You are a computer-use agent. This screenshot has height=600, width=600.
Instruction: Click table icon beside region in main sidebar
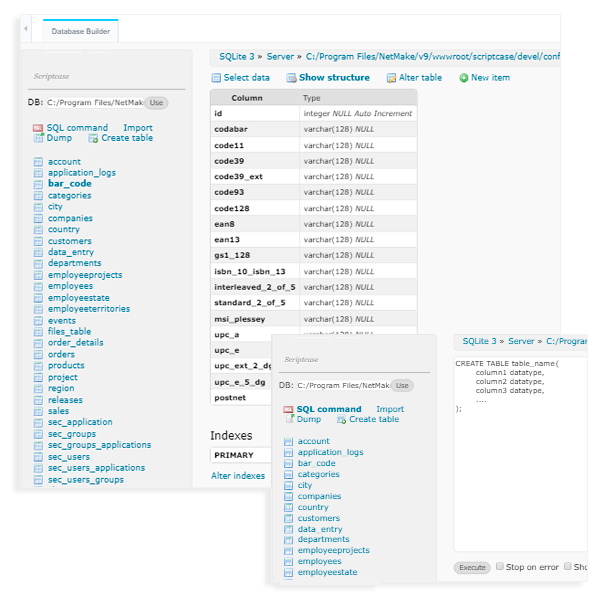pos(38,389)
